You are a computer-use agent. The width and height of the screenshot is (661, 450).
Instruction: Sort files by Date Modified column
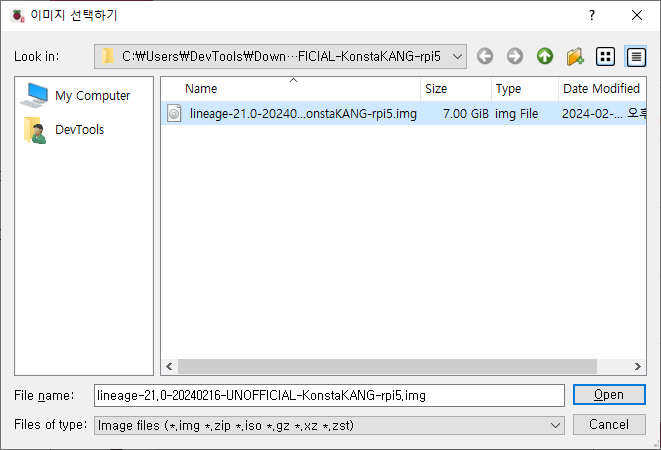(602, 89)
